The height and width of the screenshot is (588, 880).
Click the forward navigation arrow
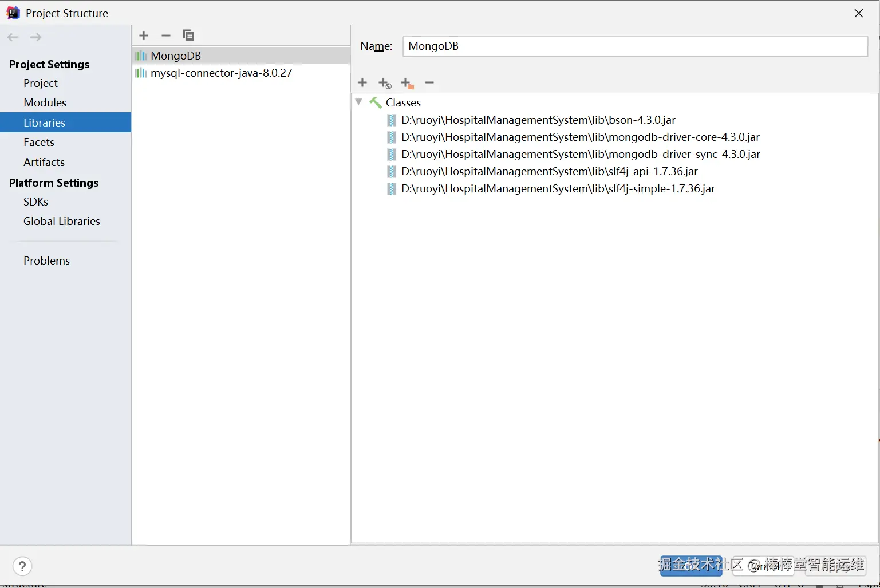pyautogui.click(x=35, y=37)
